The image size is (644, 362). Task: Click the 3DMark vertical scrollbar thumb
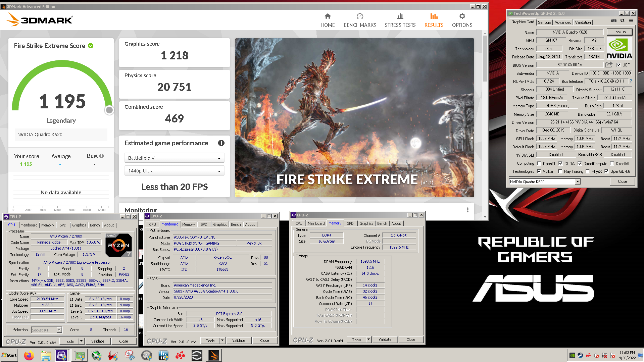[x=485, y=58]
